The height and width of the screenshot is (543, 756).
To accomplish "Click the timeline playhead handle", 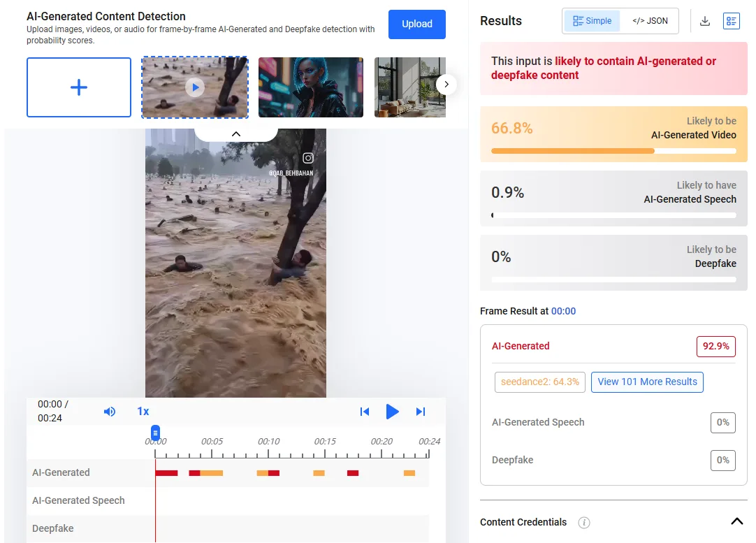I will 155,433.
